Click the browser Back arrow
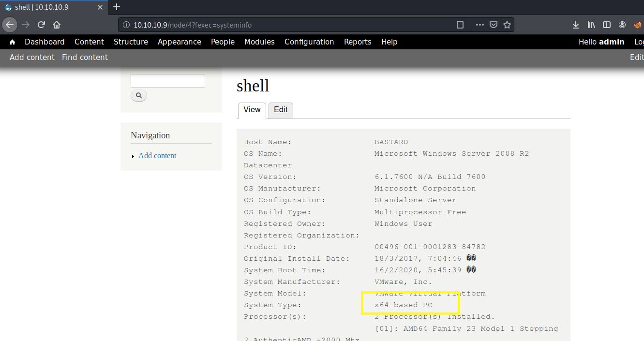Screen dimensions: 644x341 point(10,25)
